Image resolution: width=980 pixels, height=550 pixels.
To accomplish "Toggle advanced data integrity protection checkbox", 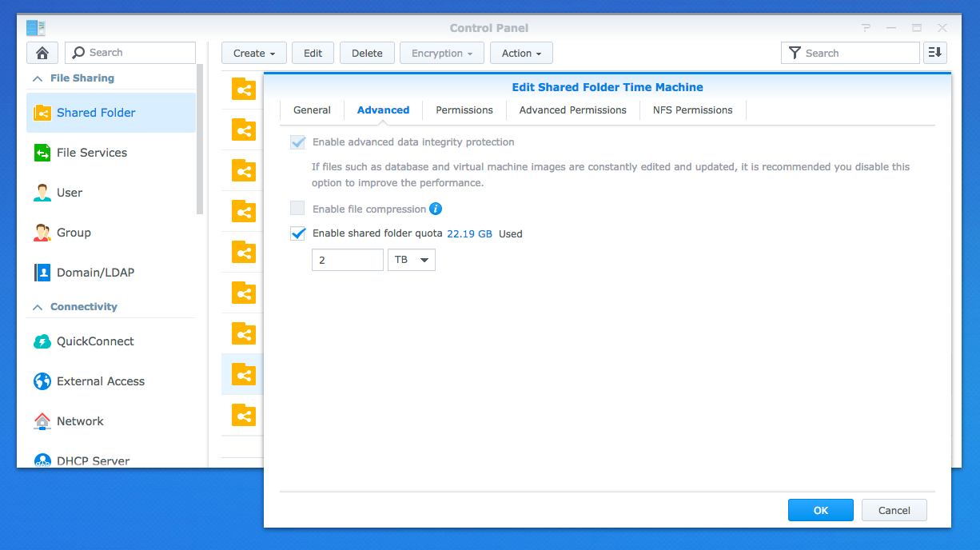I will click(297, 142).
